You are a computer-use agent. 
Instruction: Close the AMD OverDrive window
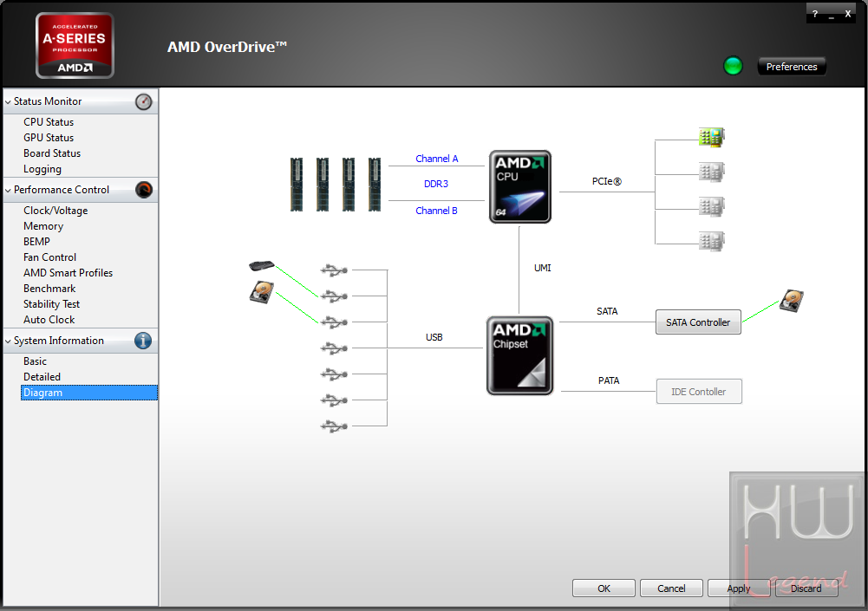(847, 14)
